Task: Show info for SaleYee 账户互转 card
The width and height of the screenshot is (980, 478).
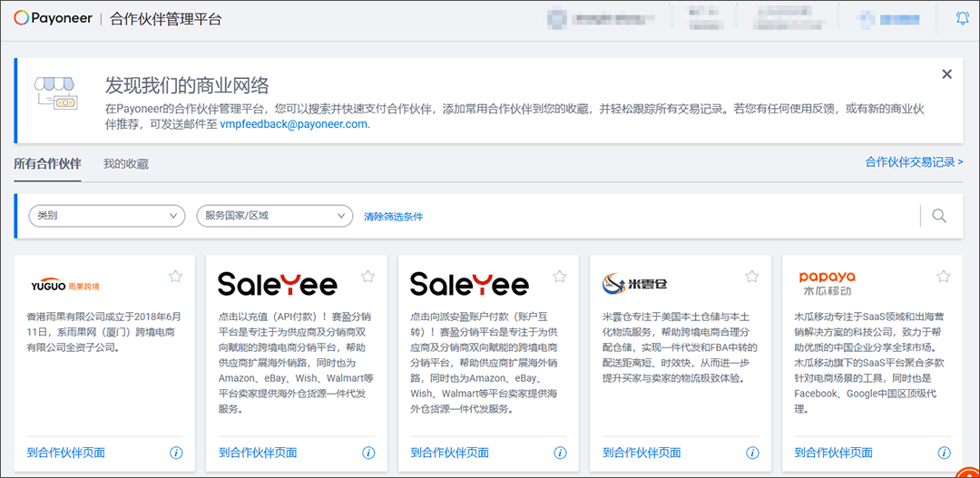Action: (x=561, y=453)
